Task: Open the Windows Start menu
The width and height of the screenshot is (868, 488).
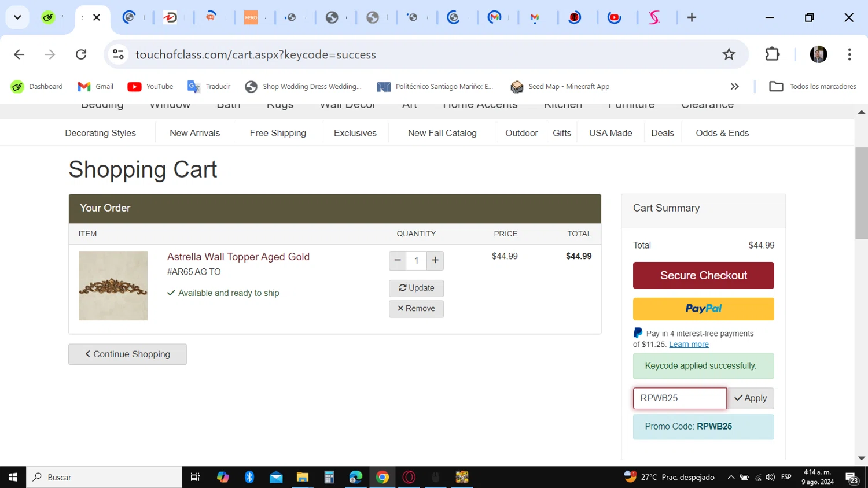Action: point(13,477)
